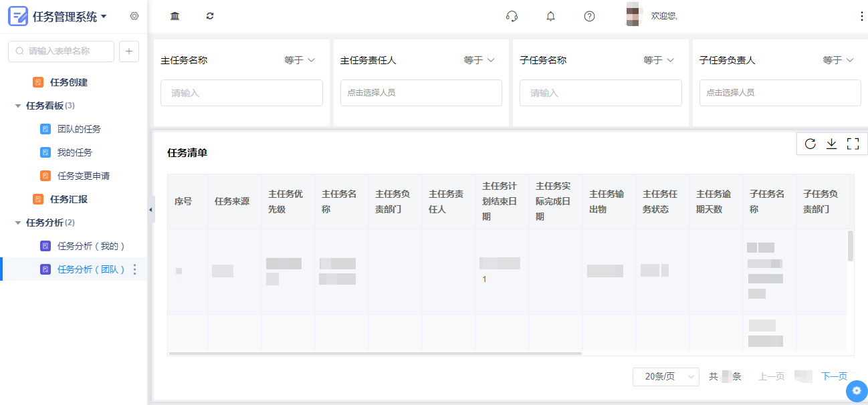This screenshot has width=868, height=405.
Task: Open more options dots for 任务分析（团队）
Action: point(135,269)
